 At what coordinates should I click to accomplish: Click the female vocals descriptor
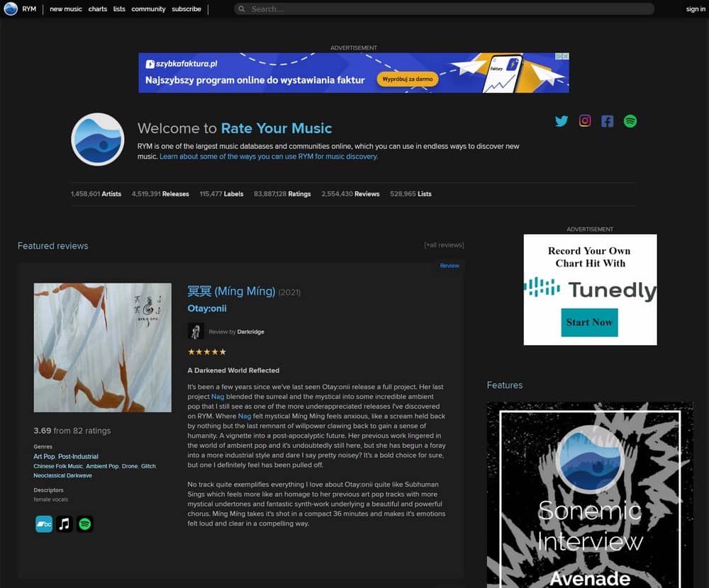(x=50, y=499)
